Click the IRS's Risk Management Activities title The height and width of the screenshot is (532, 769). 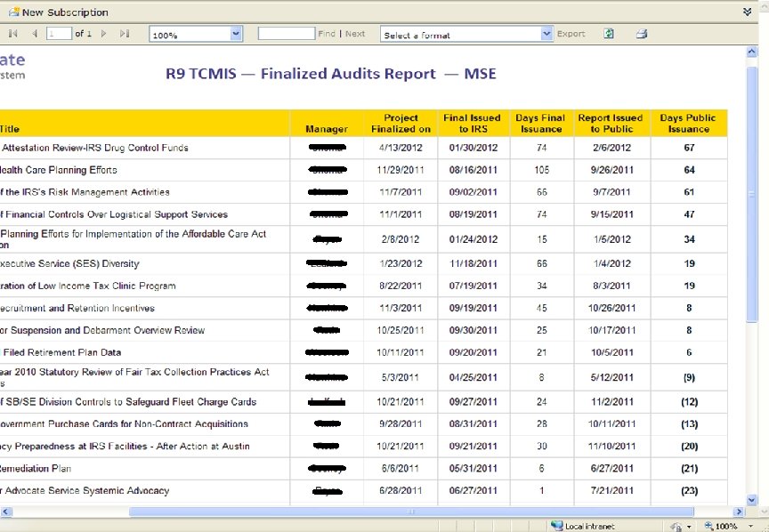coord(85,192)
